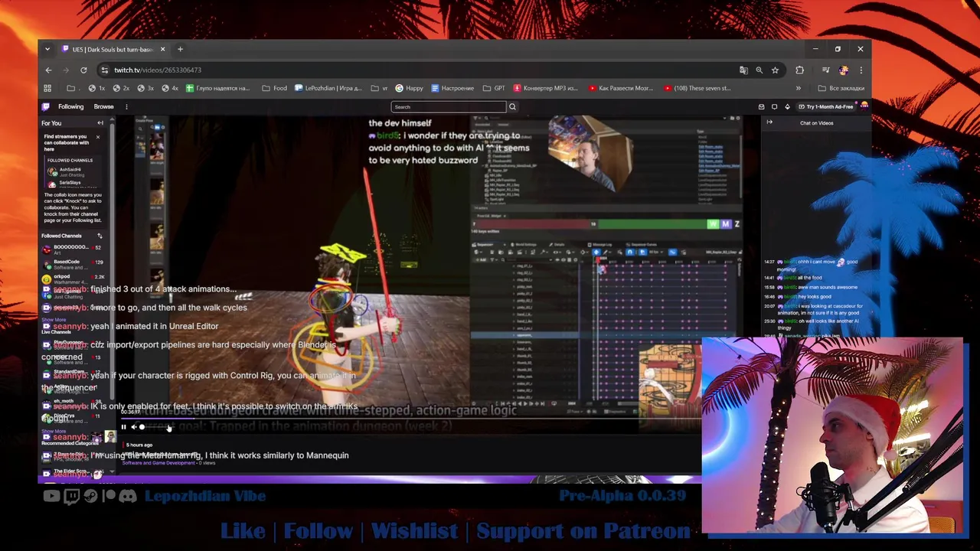Open the Chrome extensions puzzle icon
The height and width of the screenshot is (551, 980).
[x=799, y=70]
